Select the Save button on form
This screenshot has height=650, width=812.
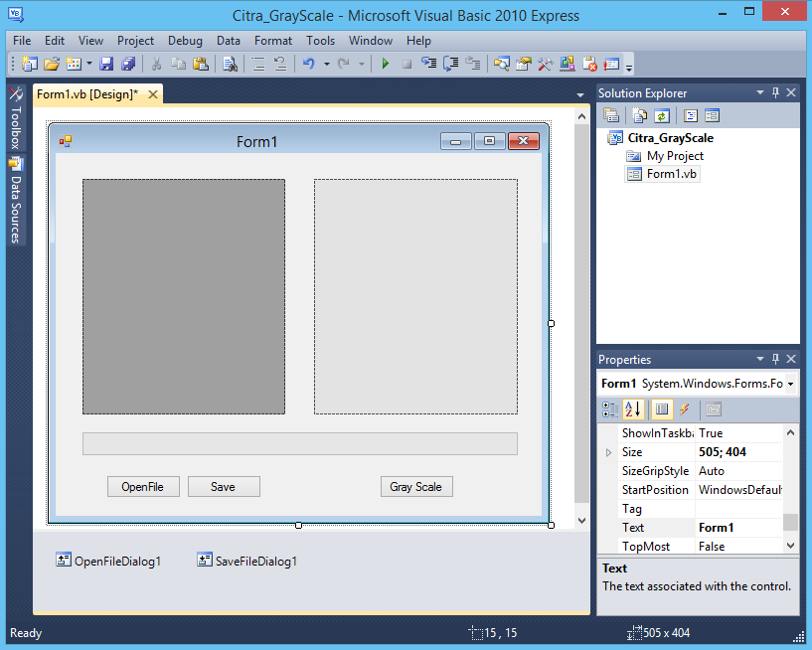(224, 487)
